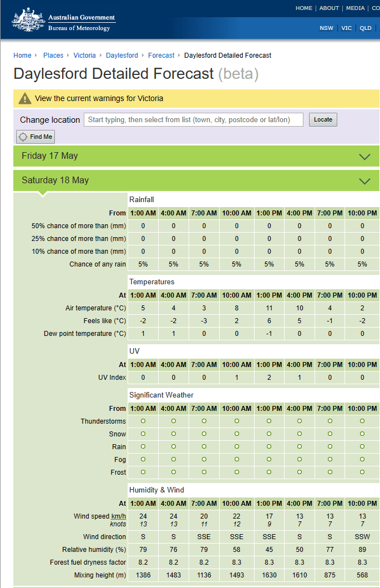Select the NSW state tab
This screenshot has width=380, height=588.
pyautogui.click(x=326, y=28)
